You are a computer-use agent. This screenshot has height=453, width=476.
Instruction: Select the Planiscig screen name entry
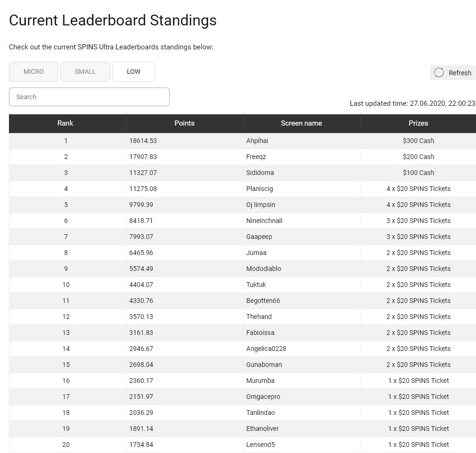[259, 189]
